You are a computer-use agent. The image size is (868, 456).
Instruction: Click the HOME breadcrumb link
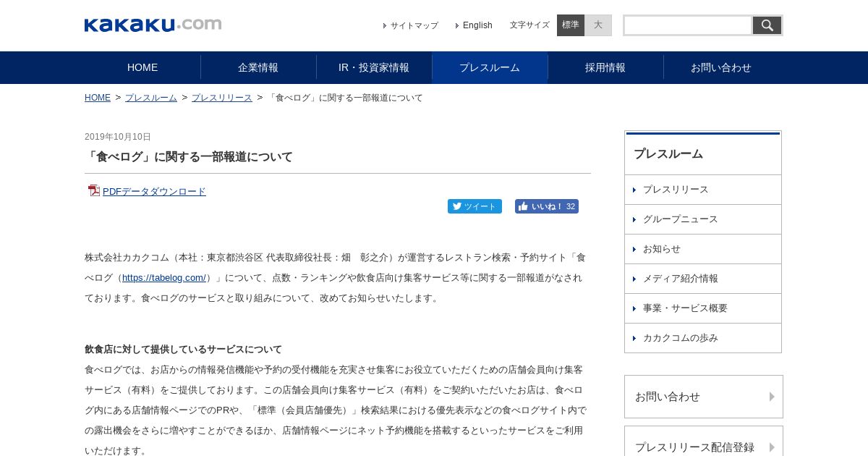(98, 98)
